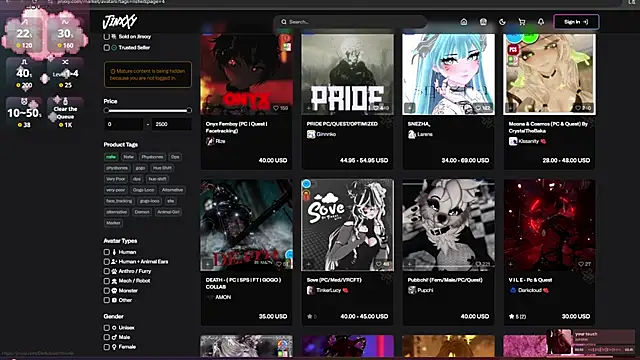Image resolution: width=640 pixels, height=360 pixels.
Task: Open the Larens seller link
Action: coord(424,134)
